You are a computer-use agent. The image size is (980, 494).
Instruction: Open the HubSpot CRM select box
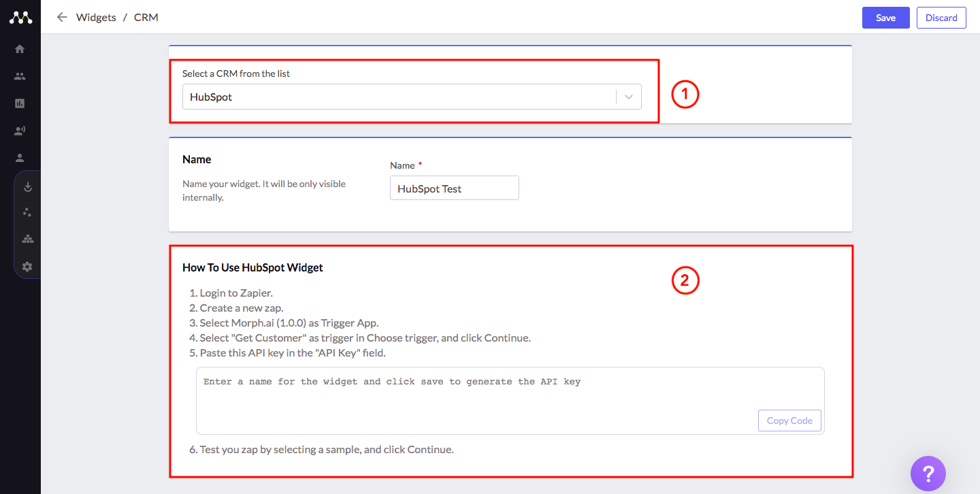tap(412, 97)
